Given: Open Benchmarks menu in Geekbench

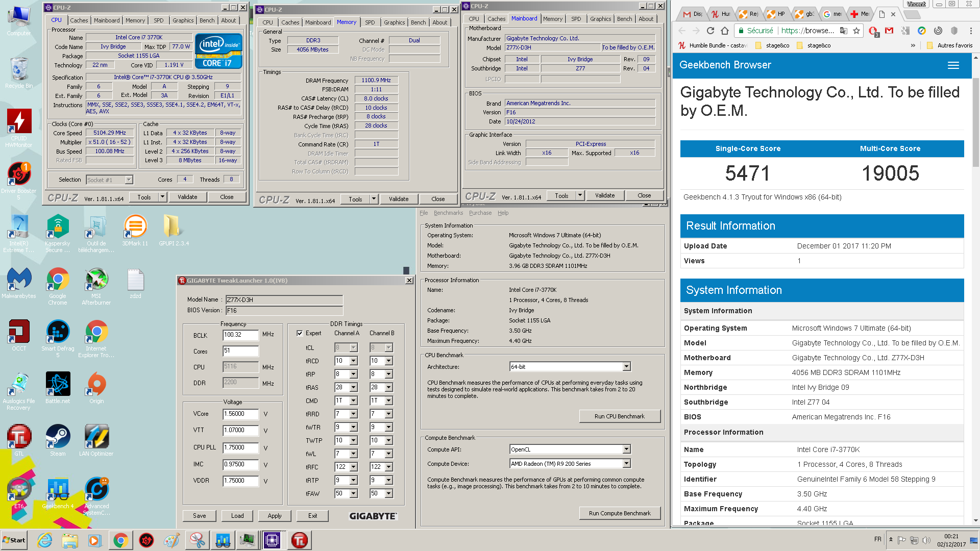Looking at the screenshot, I should [448, 213].
